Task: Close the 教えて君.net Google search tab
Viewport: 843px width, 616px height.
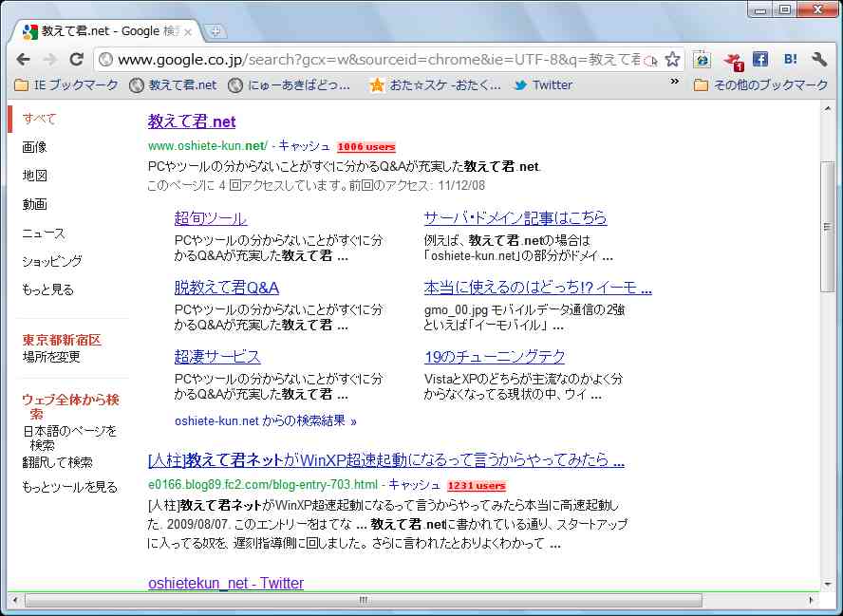Action: 188,32
